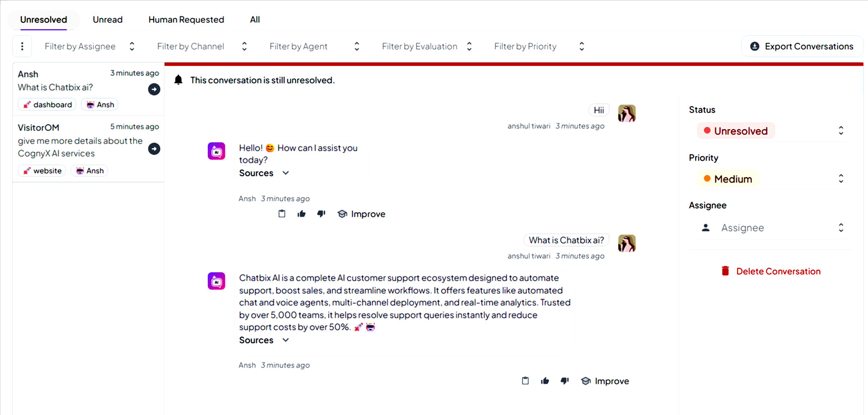Give a thumbs down to the greeting message

click(321, 214)
